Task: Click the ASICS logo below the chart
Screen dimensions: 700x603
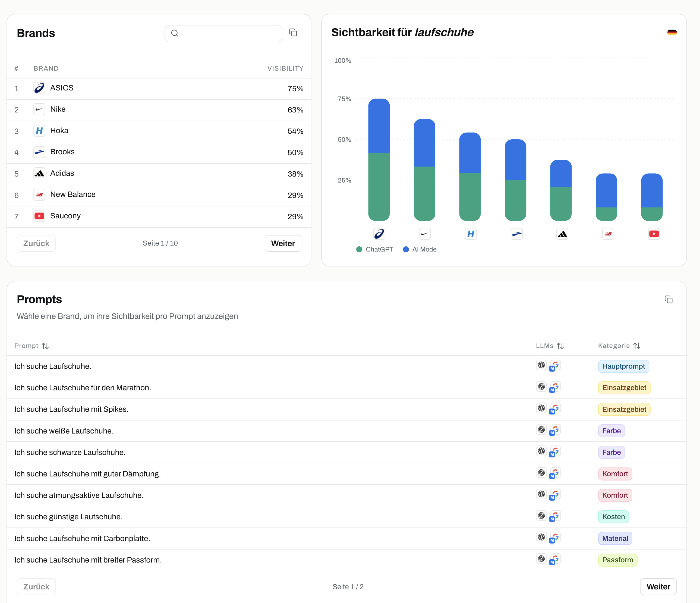Action: [379, 234]
